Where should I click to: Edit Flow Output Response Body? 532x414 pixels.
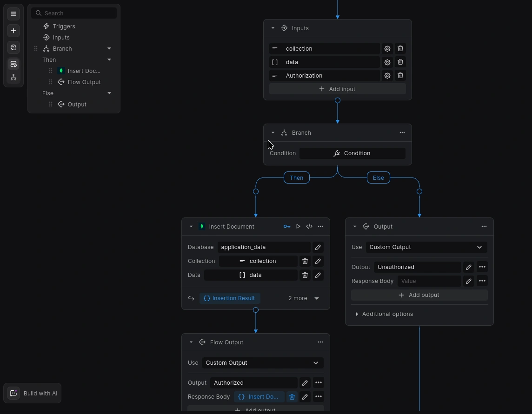tap(305, 397)
